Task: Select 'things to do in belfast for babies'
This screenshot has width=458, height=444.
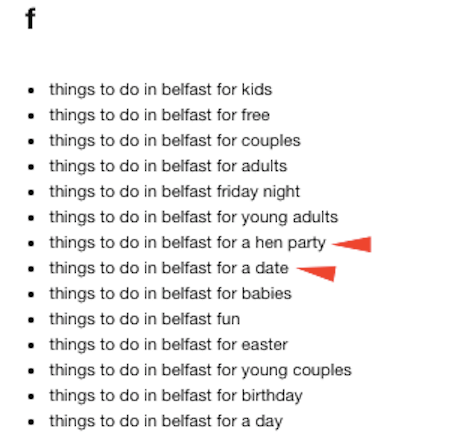Action: (x=170, y=294)
